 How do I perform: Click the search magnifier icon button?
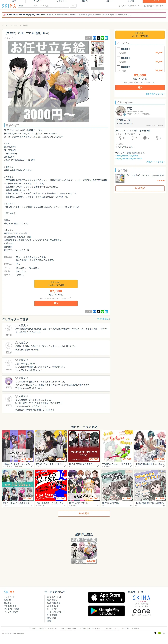tap(73, 6)
